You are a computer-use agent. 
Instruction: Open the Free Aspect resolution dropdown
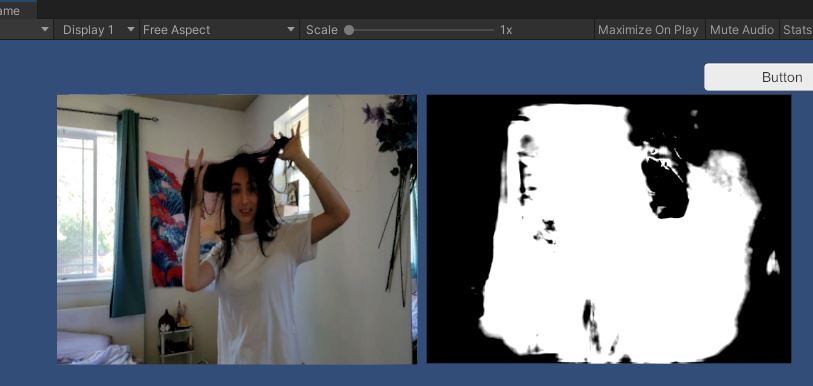[219, 30]
